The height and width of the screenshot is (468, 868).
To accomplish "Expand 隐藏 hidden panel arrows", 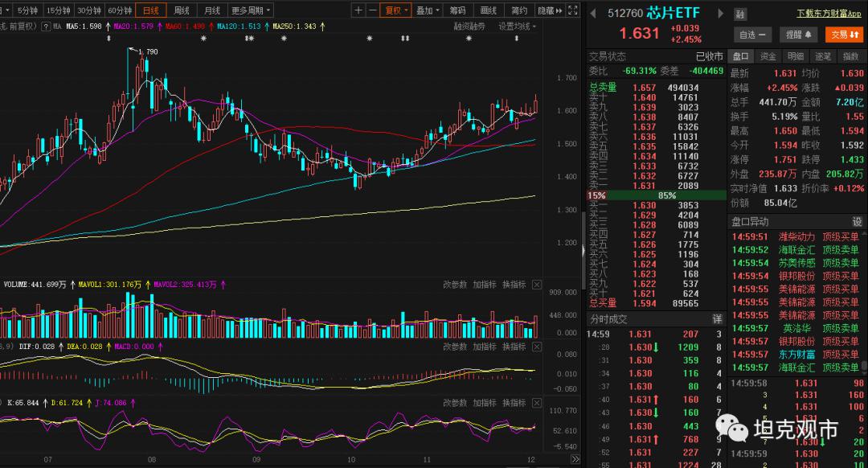I will point(550,10).
